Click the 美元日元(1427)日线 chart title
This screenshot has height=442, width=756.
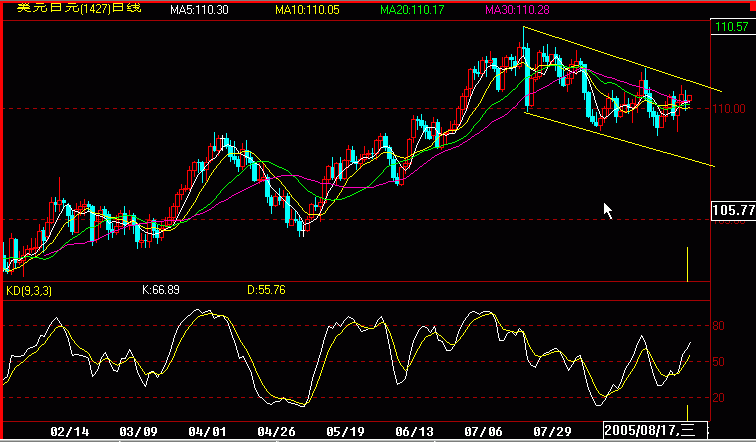click(79, 8)
